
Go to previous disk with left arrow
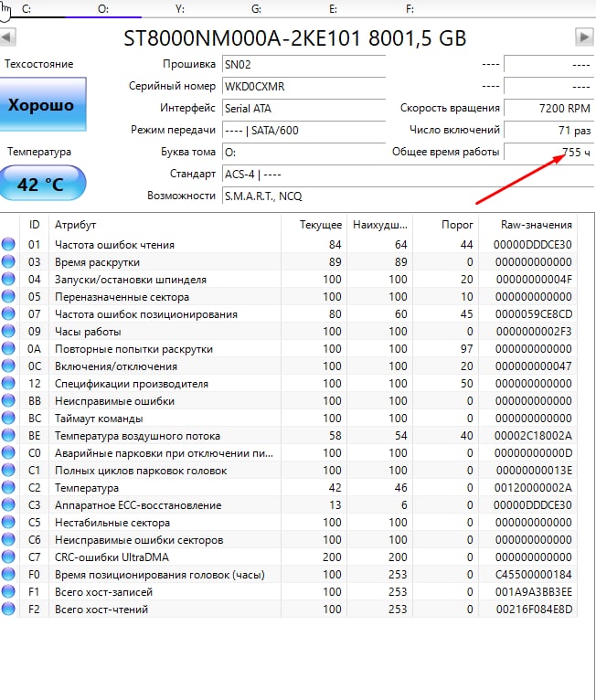tap(7, 37)
